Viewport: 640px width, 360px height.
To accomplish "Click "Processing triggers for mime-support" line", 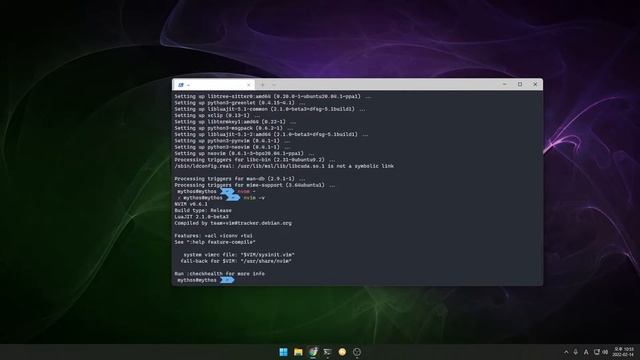I will (255, 185).
